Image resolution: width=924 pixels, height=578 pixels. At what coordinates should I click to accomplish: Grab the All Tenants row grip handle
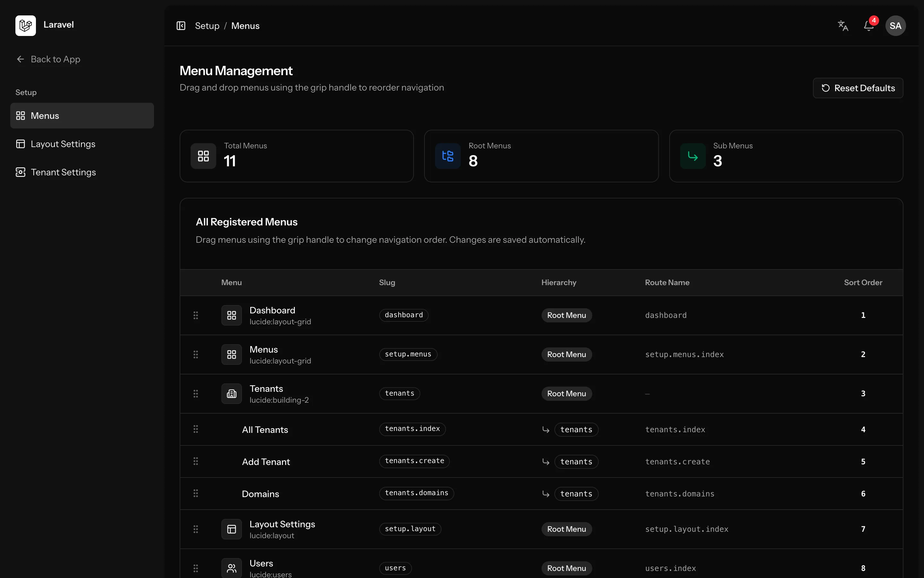[x=196, y=429]
